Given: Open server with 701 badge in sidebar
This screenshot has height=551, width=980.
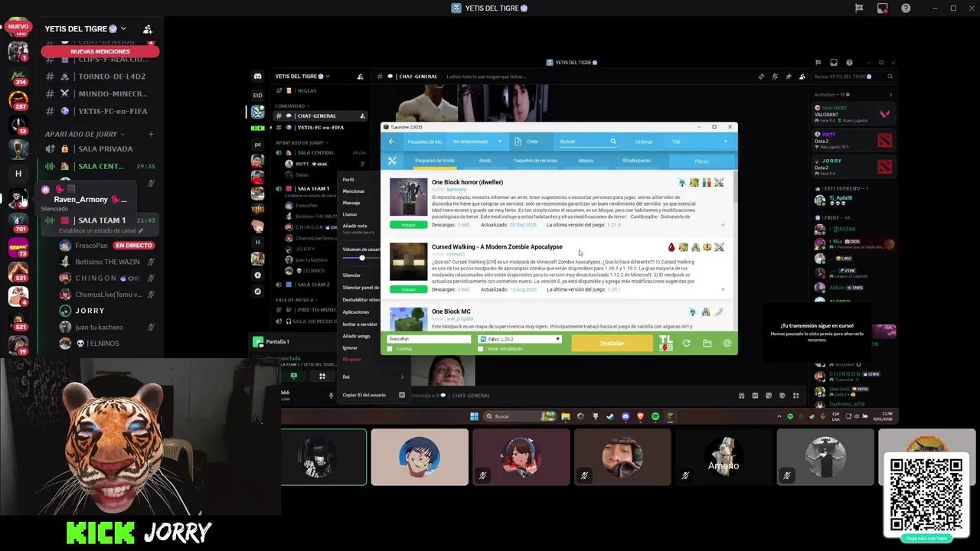Looking at the screenshot, I should 18,223.
